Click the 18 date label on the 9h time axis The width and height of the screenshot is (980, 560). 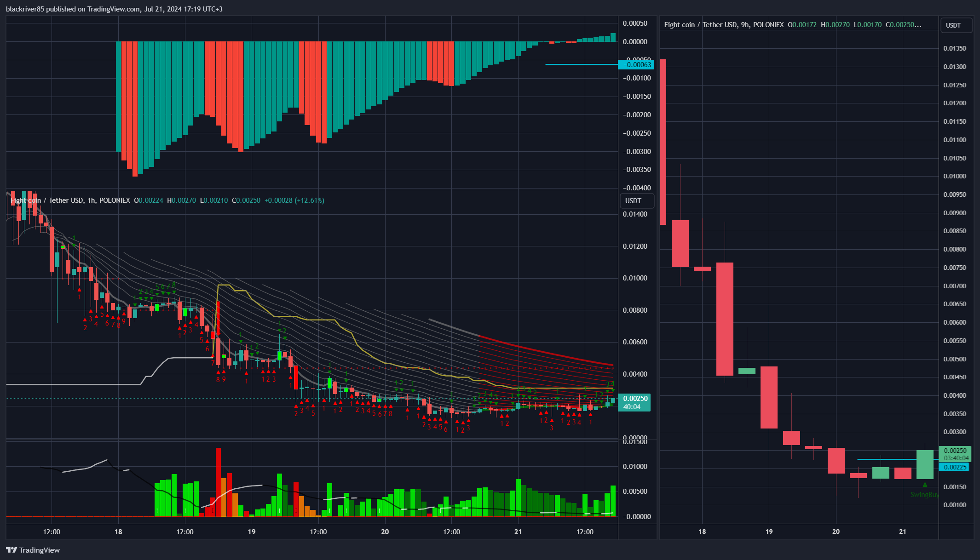[702, 531]
